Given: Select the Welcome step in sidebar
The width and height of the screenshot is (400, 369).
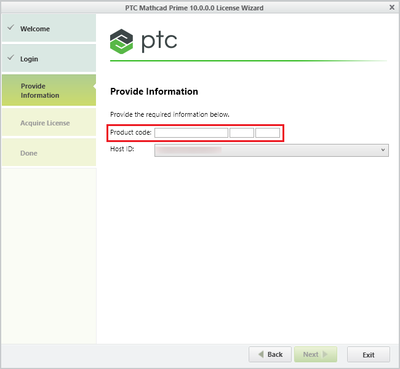Looking at the screenshot, I should click(x=49, y=28).
